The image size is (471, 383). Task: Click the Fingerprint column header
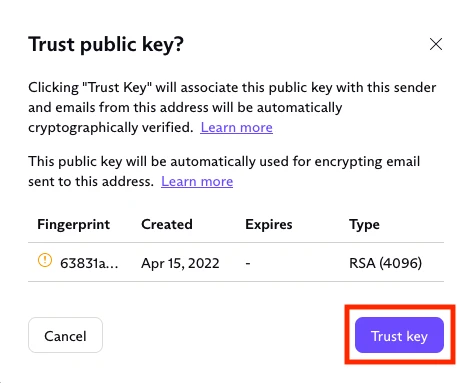[x=73, y=224]
